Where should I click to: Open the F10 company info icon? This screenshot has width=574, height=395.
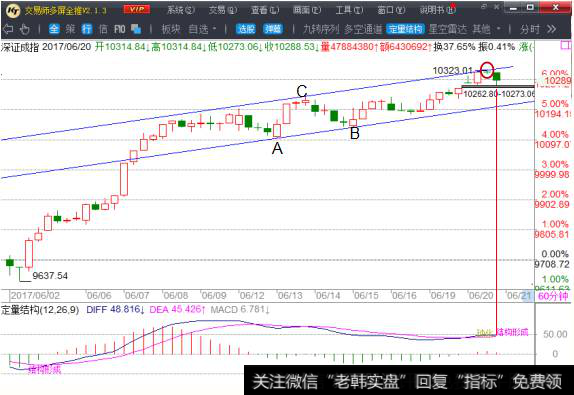[120, 29]
